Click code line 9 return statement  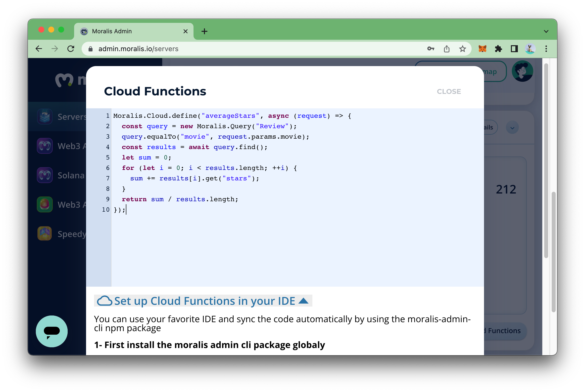coord(180,199)
